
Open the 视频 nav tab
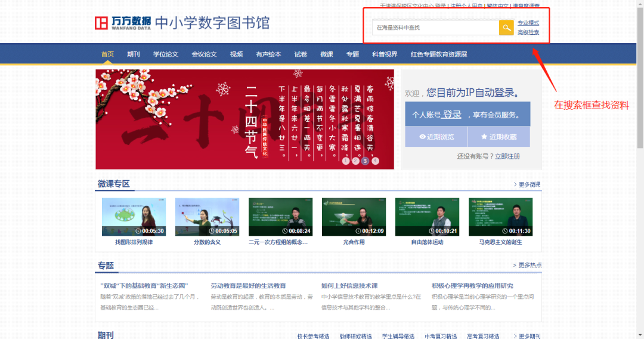[x=236, y=54]
